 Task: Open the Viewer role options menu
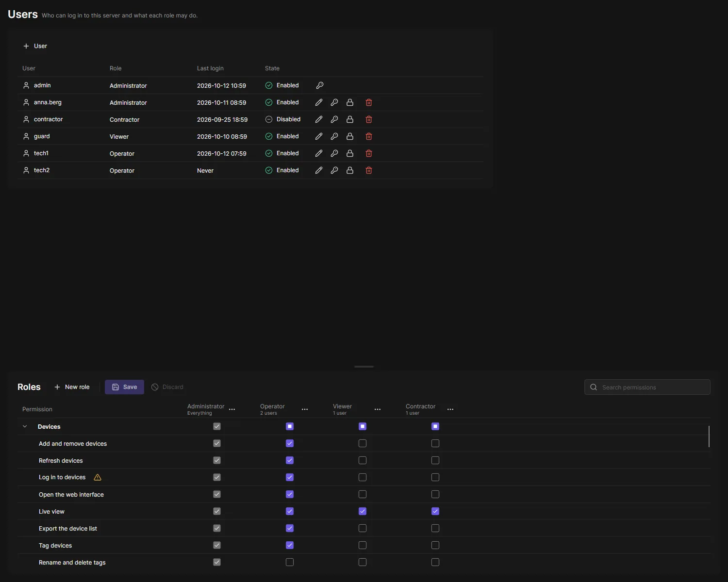point(378,409)
